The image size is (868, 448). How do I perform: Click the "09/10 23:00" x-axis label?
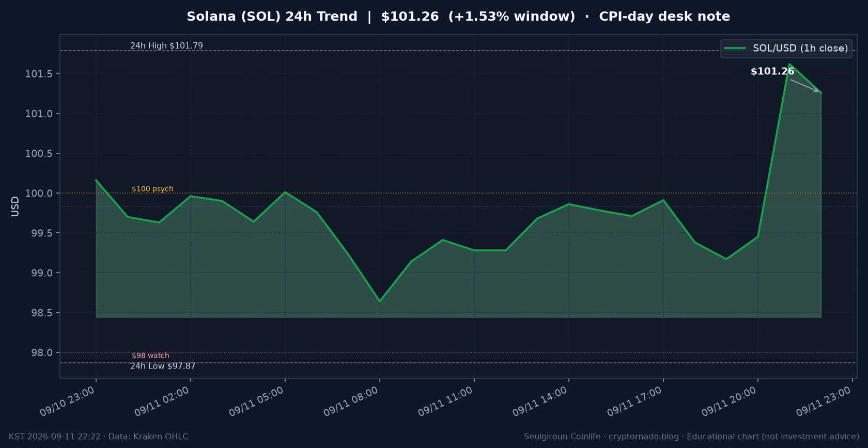[68, 401]
